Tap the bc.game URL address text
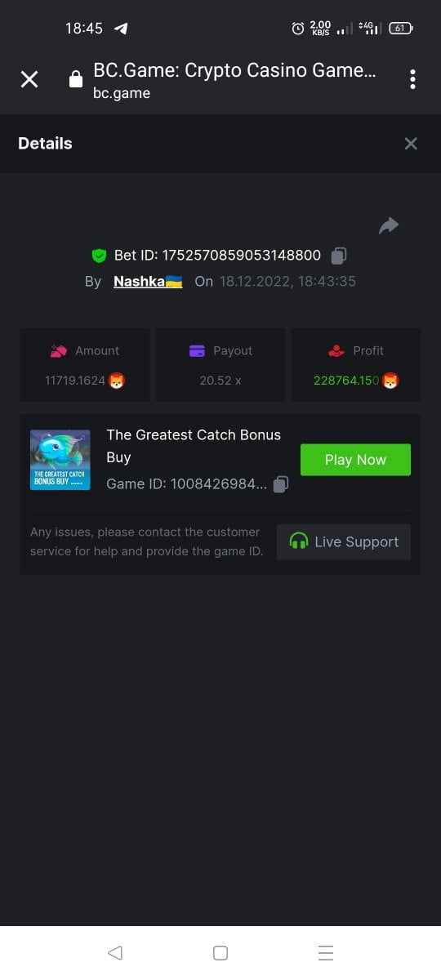This screenshot has width=441, height=980. [x=122, y=93]
